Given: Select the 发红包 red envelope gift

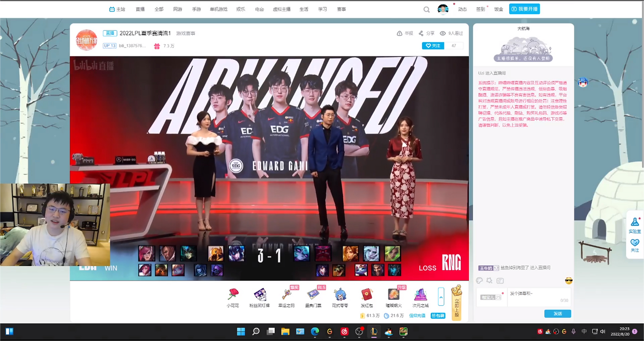Looking at the screenshot, I should pos(367,295).
